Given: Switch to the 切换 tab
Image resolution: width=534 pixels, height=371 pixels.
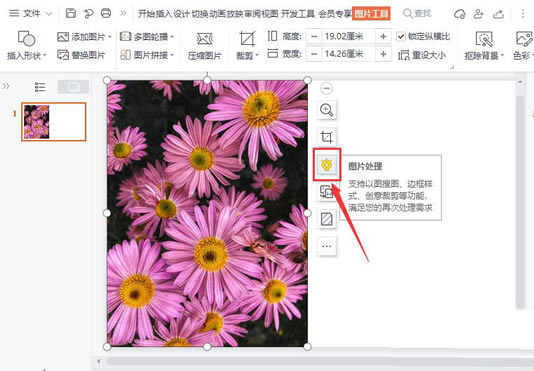Looking at the screenshot, I should pos(199,14).
